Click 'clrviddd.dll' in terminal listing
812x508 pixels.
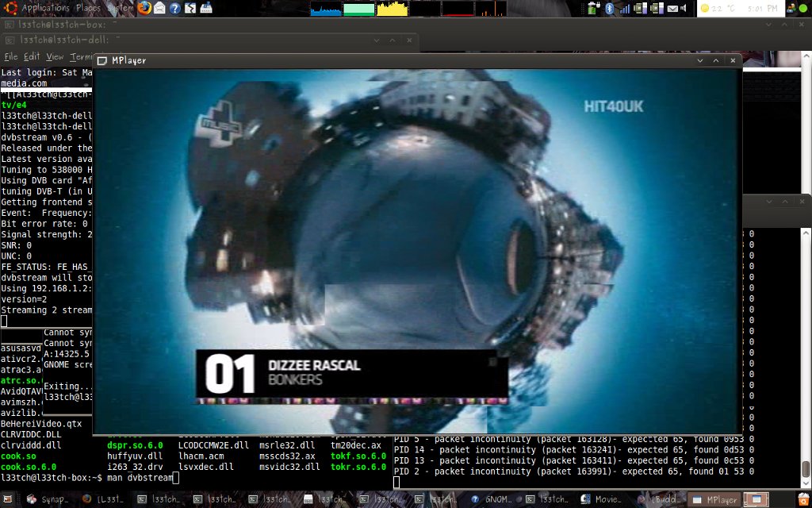(x=31, y=445)
